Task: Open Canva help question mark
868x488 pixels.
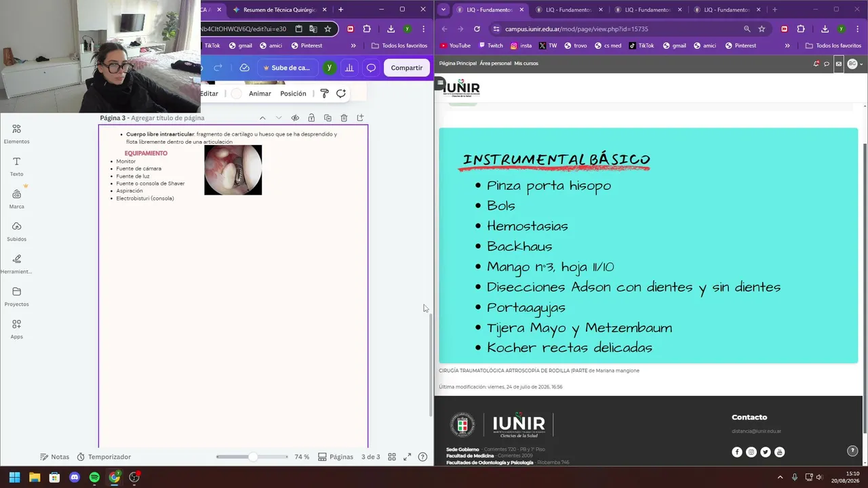Action: click(x=422, y=457)
